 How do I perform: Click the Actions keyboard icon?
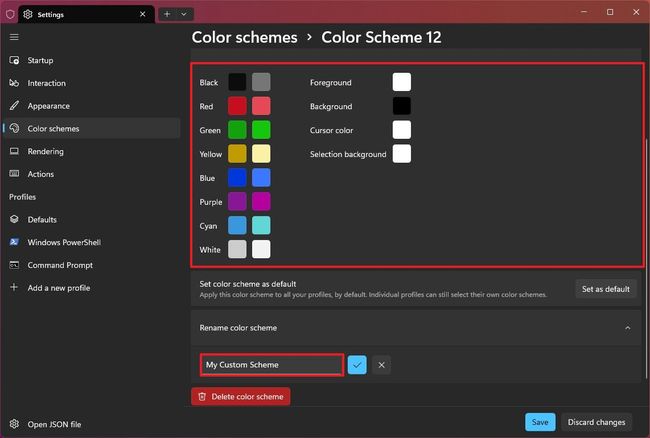[x=14, y=174]
